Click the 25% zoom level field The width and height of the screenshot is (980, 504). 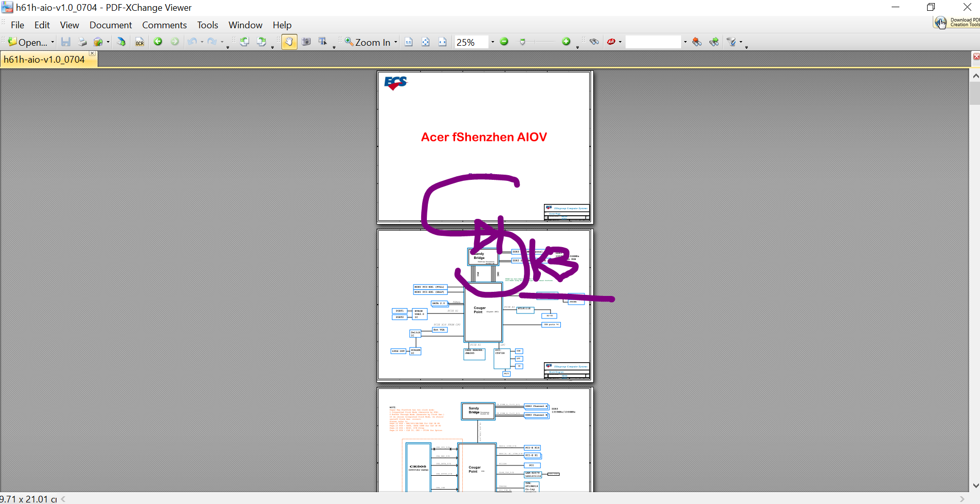click(x=471, y=42)
